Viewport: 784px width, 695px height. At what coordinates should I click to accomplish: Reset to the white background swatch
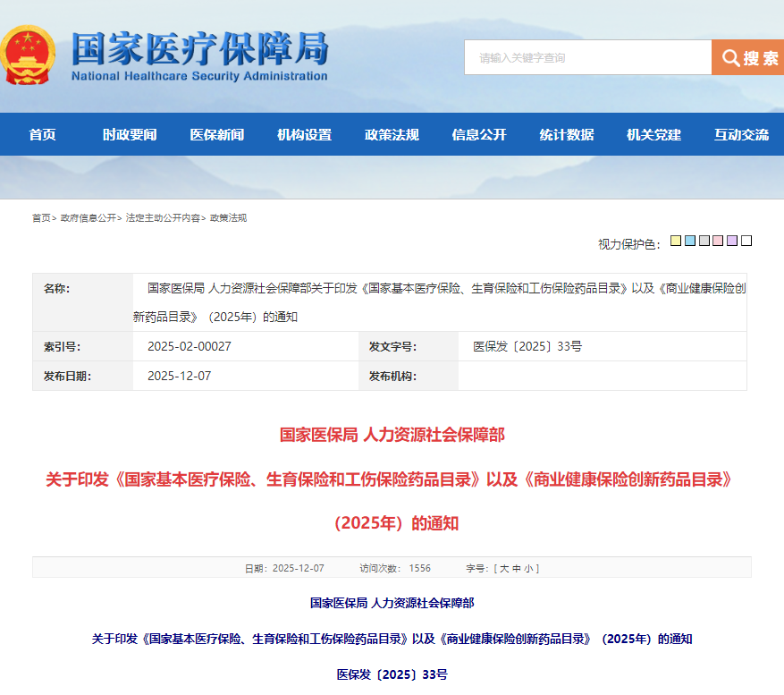point(746,242)
